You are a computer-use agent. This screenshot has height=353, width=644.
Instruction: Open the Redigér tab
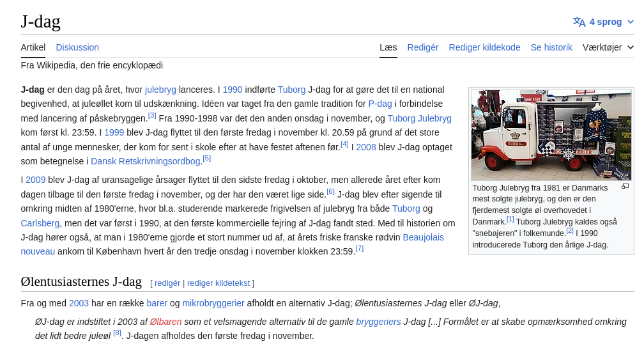click(x=423, y=47)
